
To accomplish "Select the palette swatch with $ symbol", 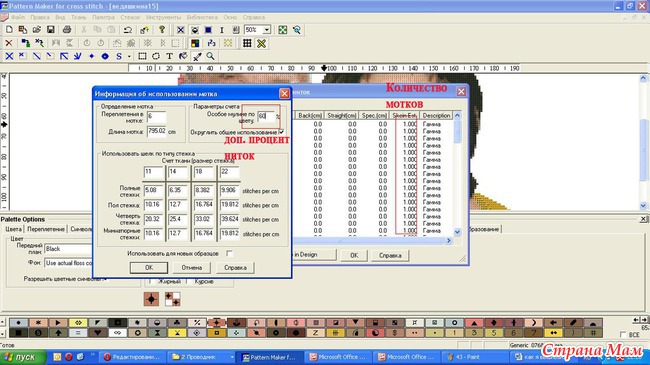I will [x=395, y=333].
